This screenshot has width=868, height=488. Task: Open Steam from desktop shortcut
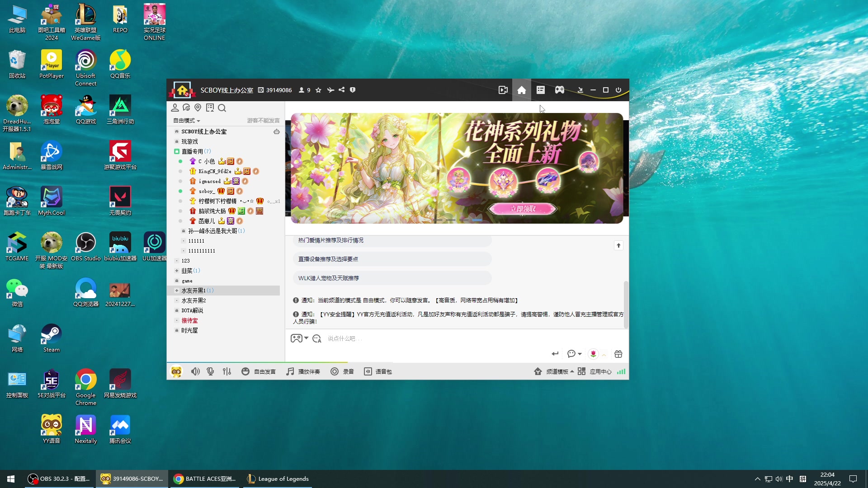pyautogui.click(x=51, y=338)
